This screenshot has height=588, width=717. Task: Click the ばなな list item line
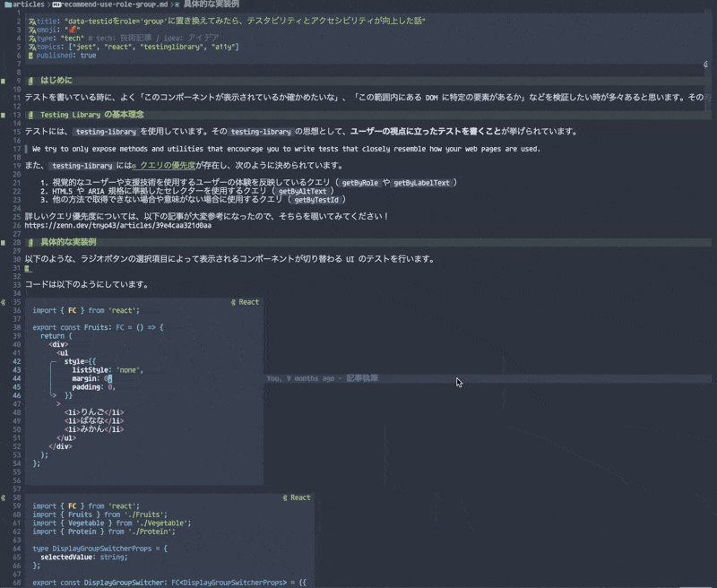tap(94, 420)
